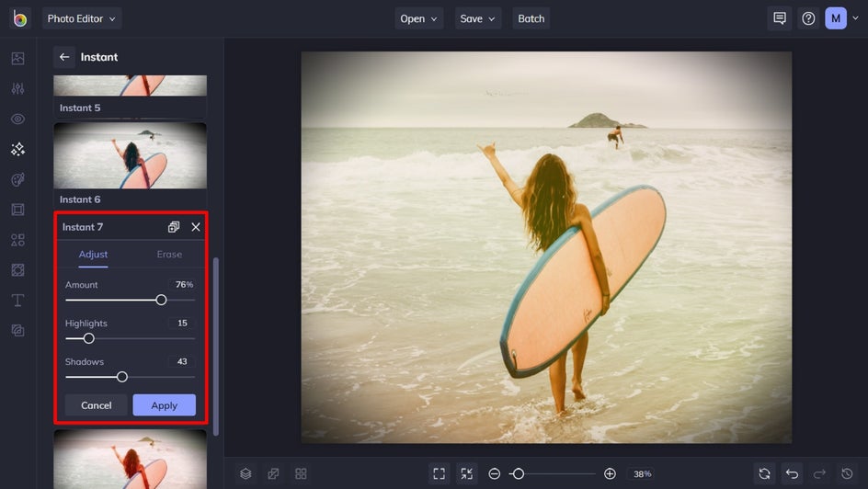The image size is (868, 489).
Task: Select the Instant 5 effect thumbnail
Action: 130,85
